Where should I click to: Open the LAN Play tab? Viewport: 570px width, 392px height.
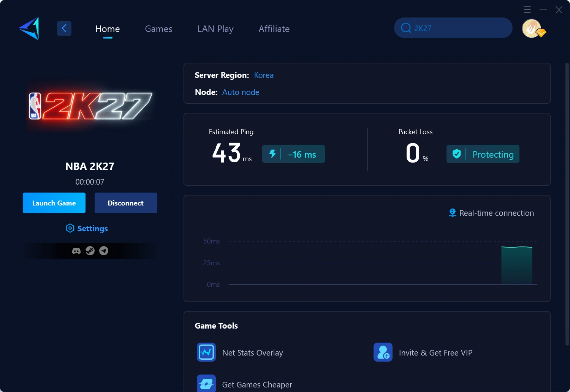point(215,29)
